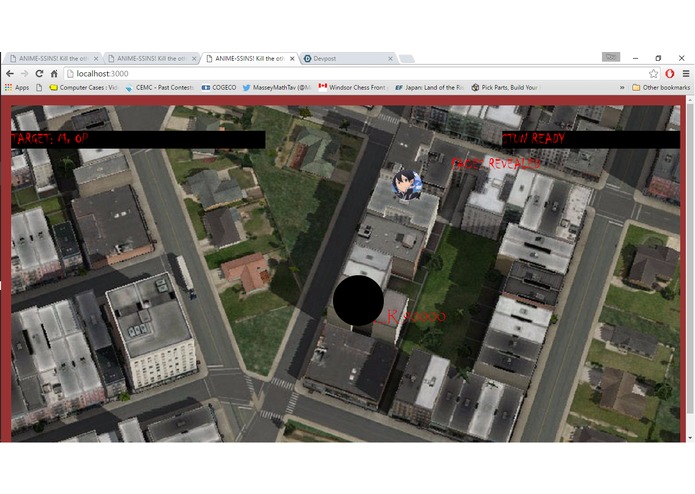Click the TARGET: Mr OP label
Viewport: 695px width, 494px height.
pyautogui.click(x=50, y=139)
